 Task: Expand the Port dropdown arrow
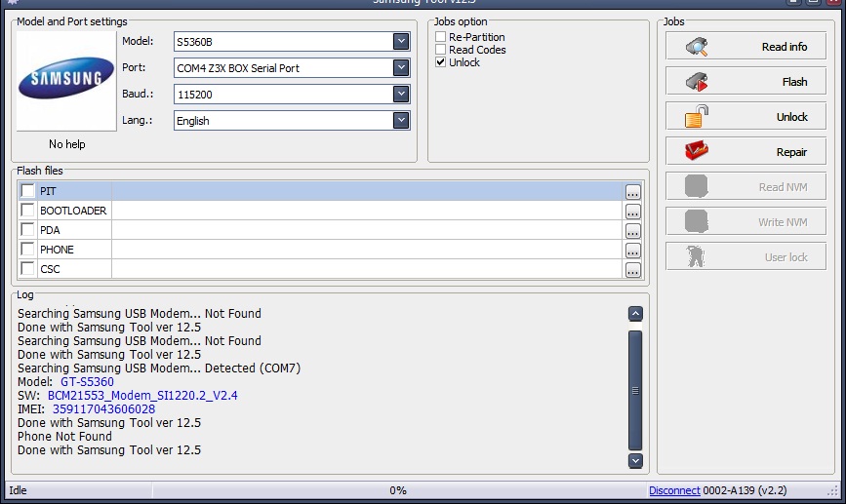pyautogui.click(x=401, y=67)
